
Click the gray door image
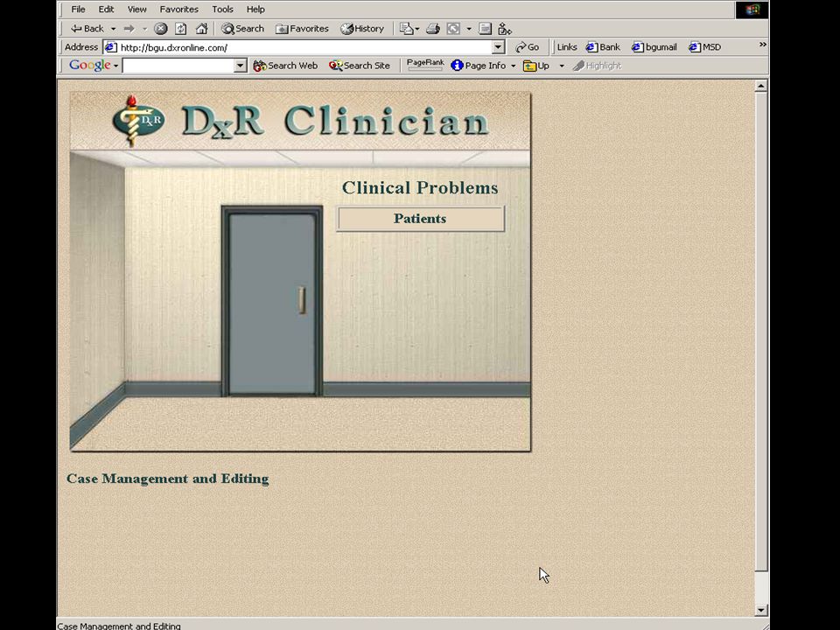[272, 301]
